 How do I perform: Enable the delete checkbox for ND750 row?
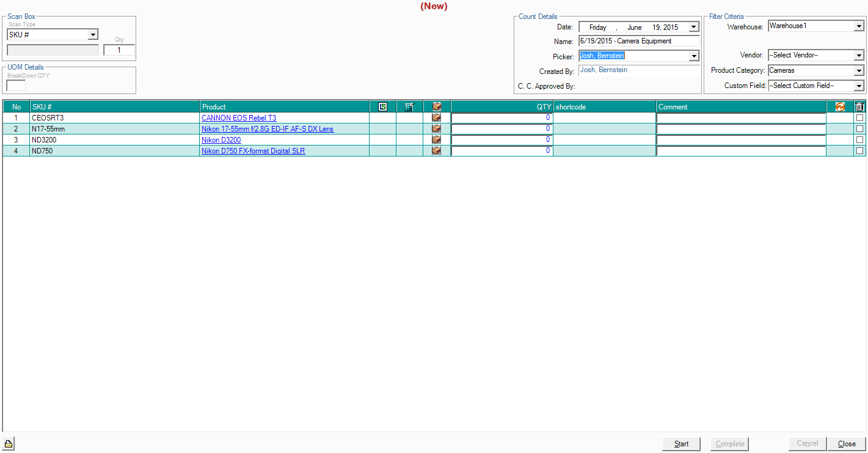click(859, 151)
